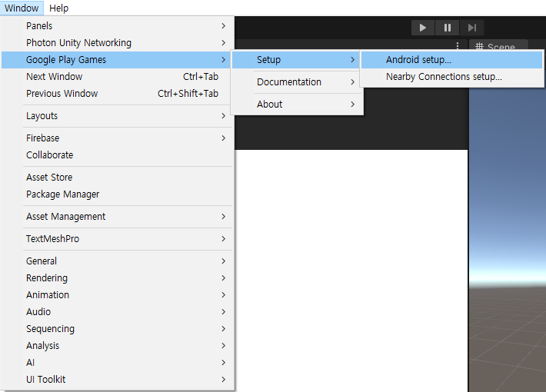546x392 pixels.
Task: Expand the TextMeshPro submenu
Action: click(x=118, y=239)
